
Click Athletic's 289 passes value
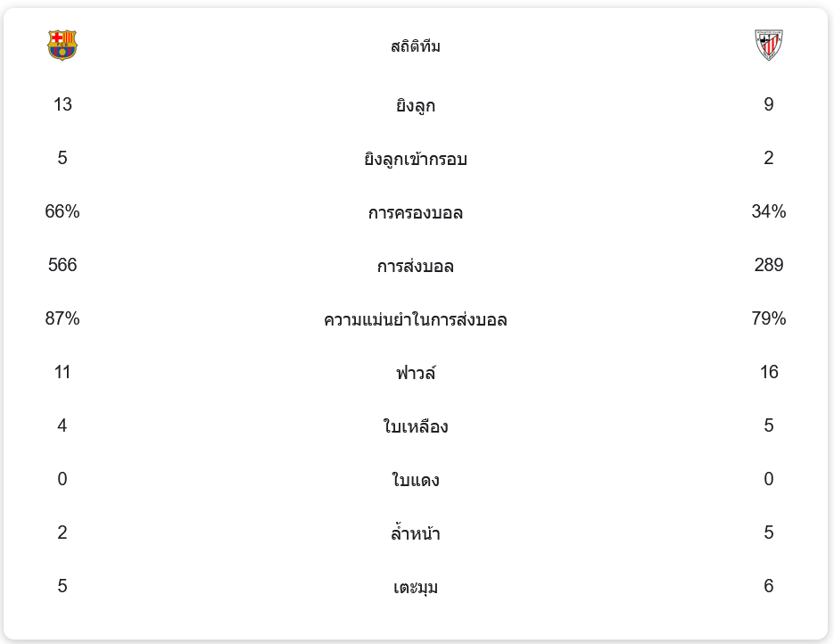(x=769, y=265)
